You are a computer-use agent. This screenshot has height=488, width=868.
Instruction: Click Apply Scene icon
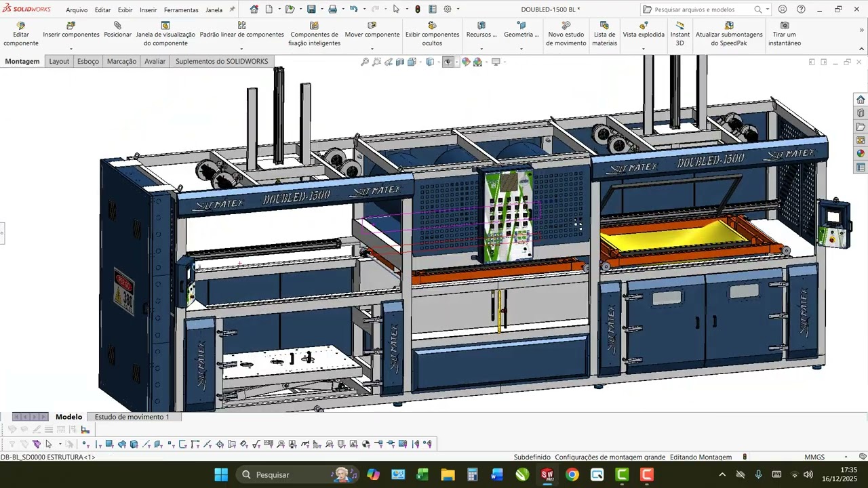click(x=477, y=62)
